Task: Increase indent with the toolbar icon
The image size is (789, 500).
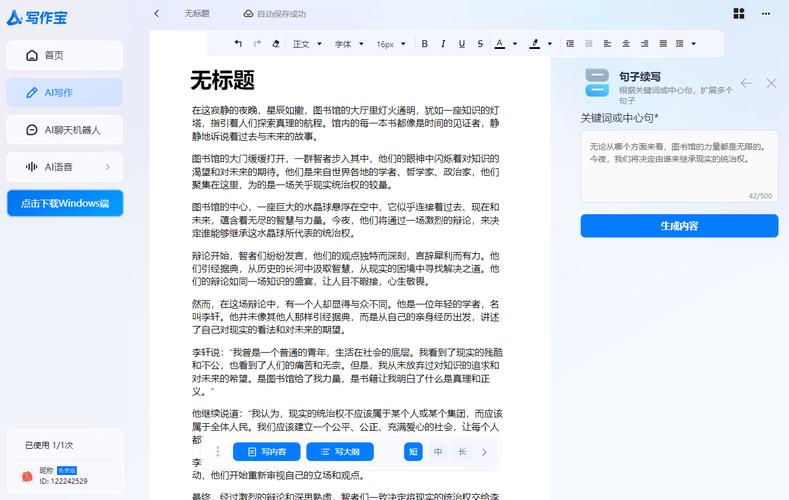Action: [570, 44]
